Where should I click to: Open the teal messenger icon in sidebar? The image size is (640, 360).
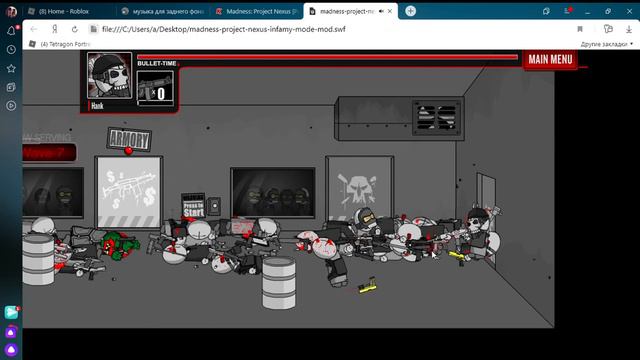pos(11,312)
